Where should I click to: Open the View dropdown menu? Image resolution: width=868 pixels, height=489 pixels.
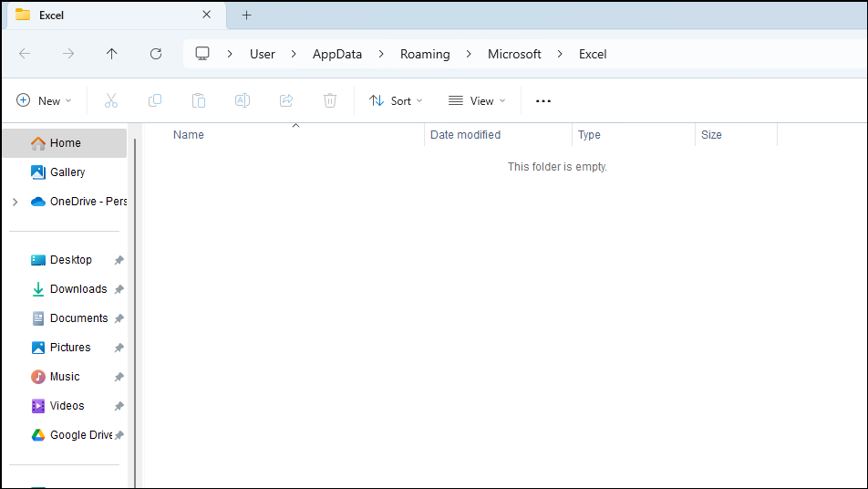tap(477, 100)
